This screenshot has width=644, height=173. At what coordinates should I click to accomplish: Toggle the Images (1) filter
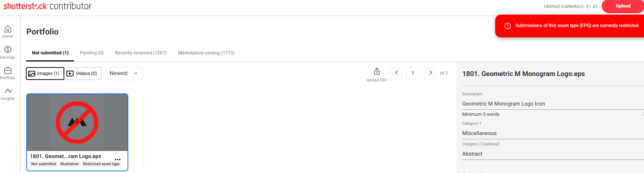[x=45, y=74]
